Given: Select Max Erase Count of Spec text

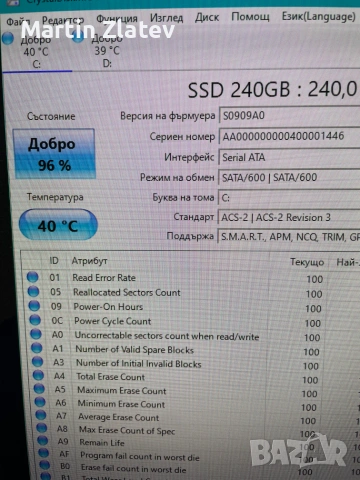Looking at the screenshot, I should pyautogui.click(x=127, y=430).
